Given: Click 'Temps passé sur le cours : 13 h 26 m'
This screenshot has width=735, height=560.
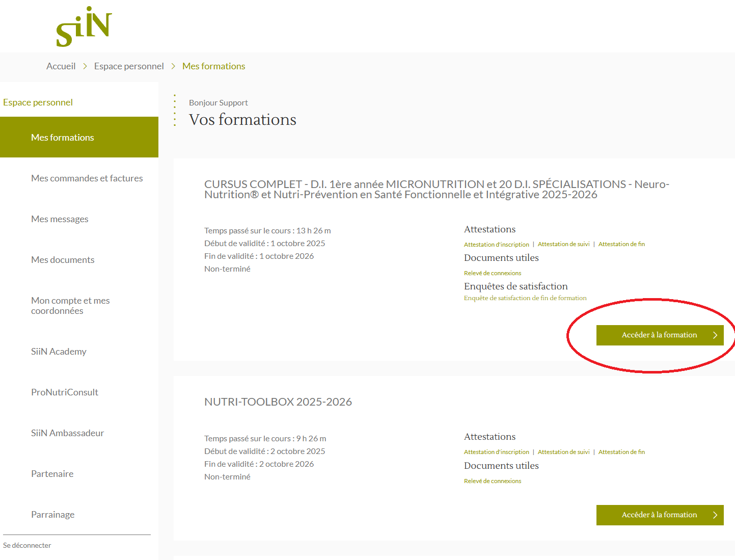Looking at the screenshot, I should point(267,231).
